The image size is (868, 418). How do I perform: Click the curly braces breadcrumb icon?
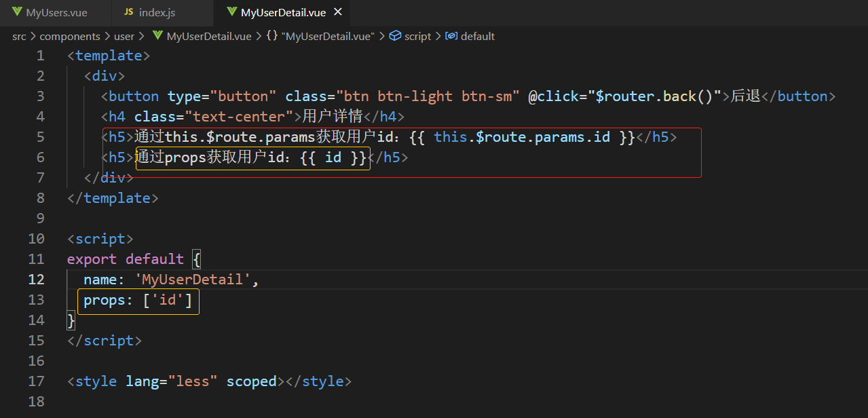271,36
